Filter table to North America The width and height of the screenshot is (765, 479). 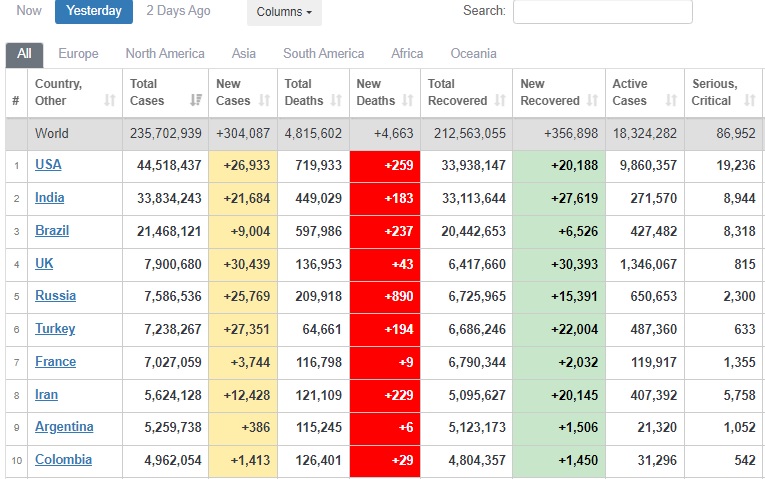165,54
